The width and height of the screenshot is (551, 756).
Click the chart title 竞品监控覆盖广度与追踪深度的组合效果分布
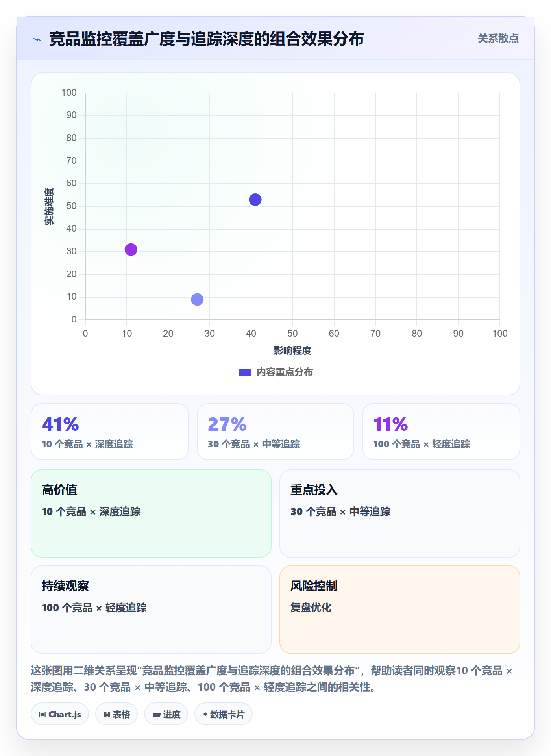[x=206, y=39]
